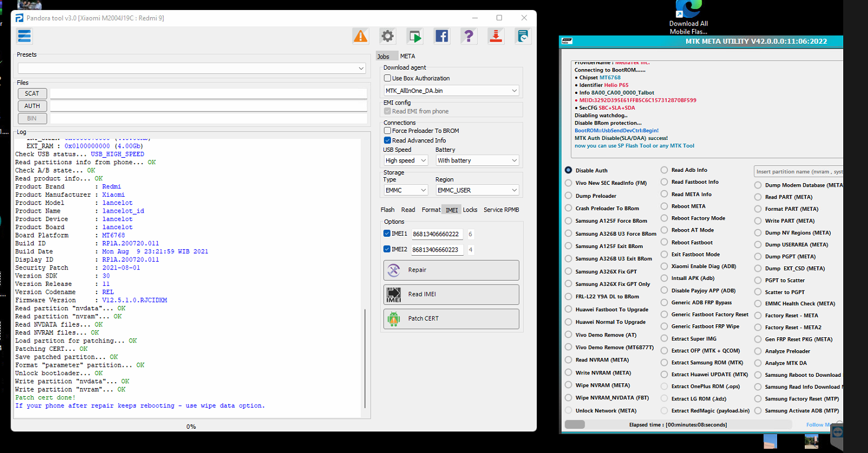Image resolution: width=868 pixels, height=453 pixels.
Task: Open Region EMMC_USER dropdown
Action: [x=477, y=190]
